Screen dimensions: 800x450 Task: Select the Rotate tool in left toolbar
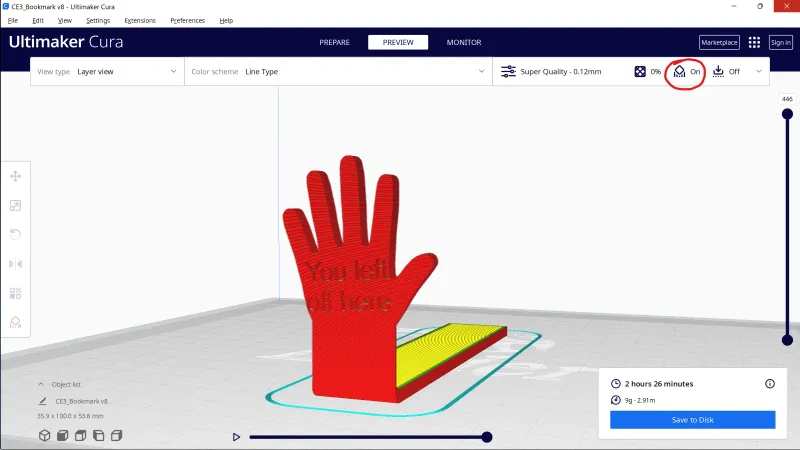(x=15, y=235)
